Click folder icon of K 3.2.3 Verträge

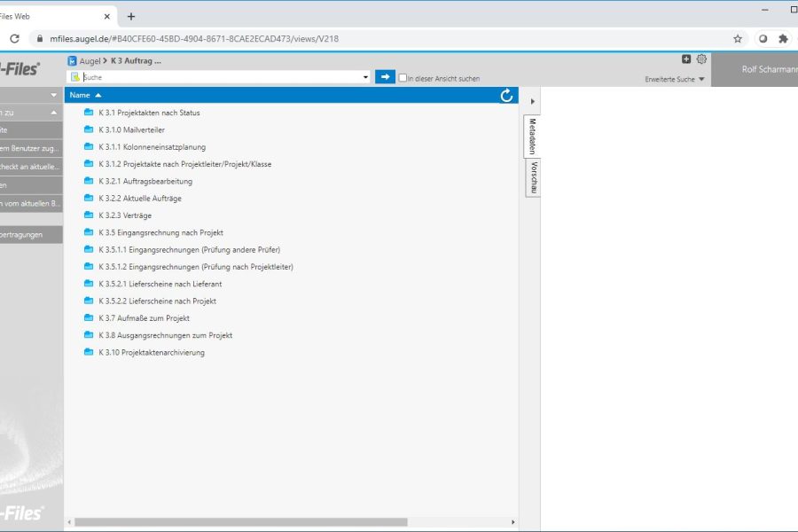click(x=89, y=215)
